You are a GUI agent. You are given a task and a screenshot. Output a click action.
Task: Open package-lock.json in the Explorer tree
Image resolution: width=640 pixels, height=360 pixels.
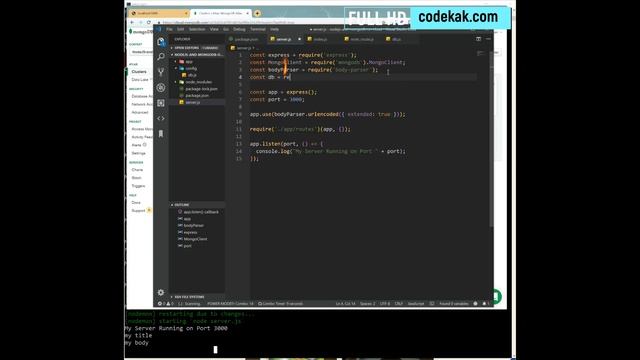click(x=201, y=89)
